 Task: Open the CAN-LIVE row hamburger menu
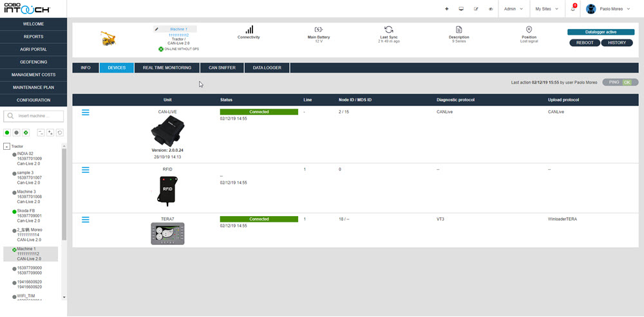(86, 113)
